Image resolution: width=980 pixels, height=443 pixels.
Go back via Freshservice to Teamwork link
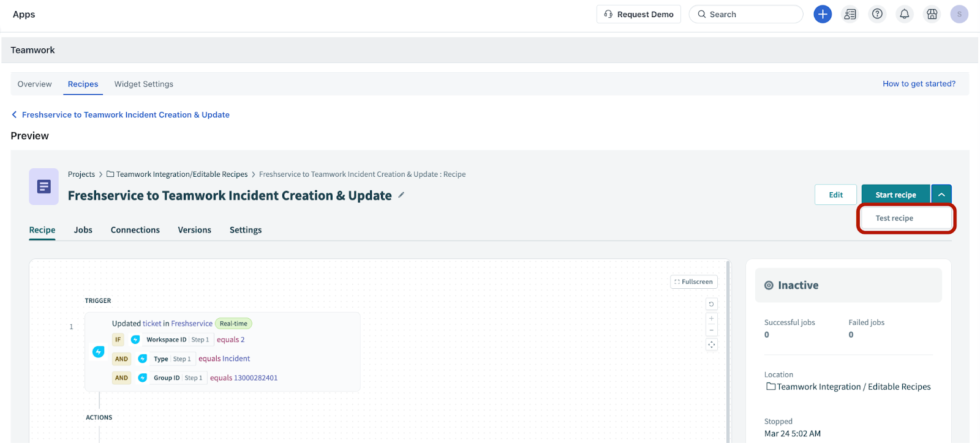[126, 114]
